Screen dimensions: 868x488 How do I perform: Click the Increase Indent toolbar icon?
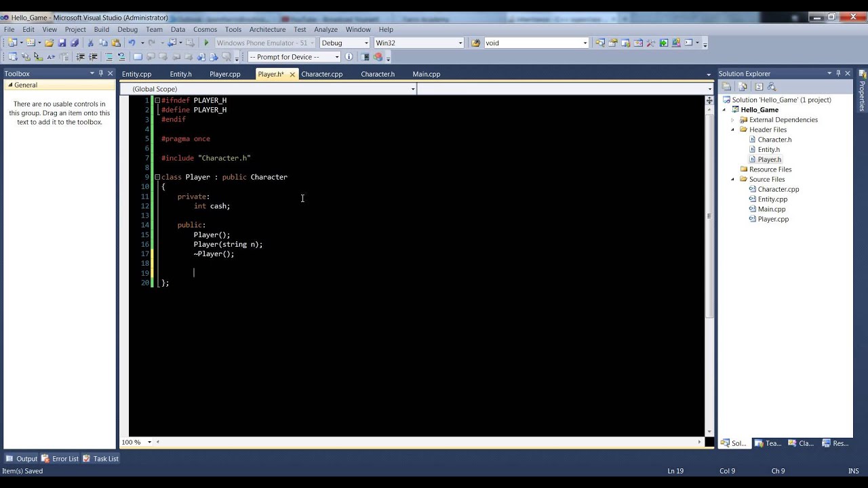pos(93,57)
